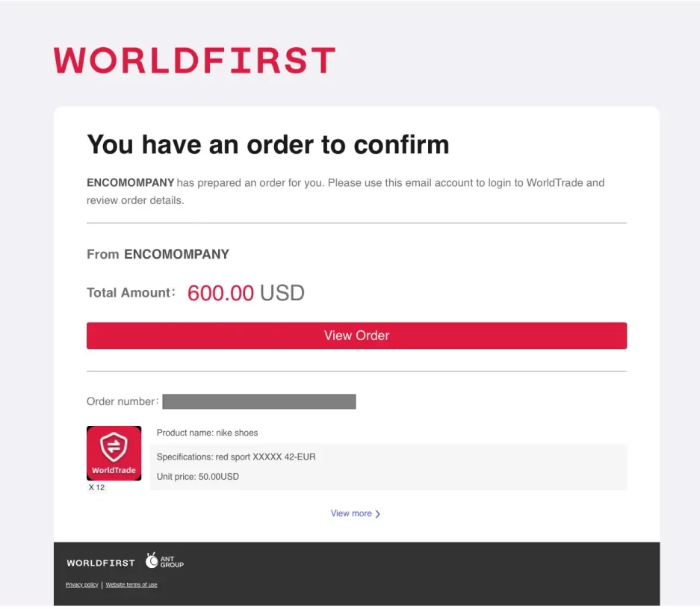
Task: Open Website terms of use link
Action: (x=131, y=585)
